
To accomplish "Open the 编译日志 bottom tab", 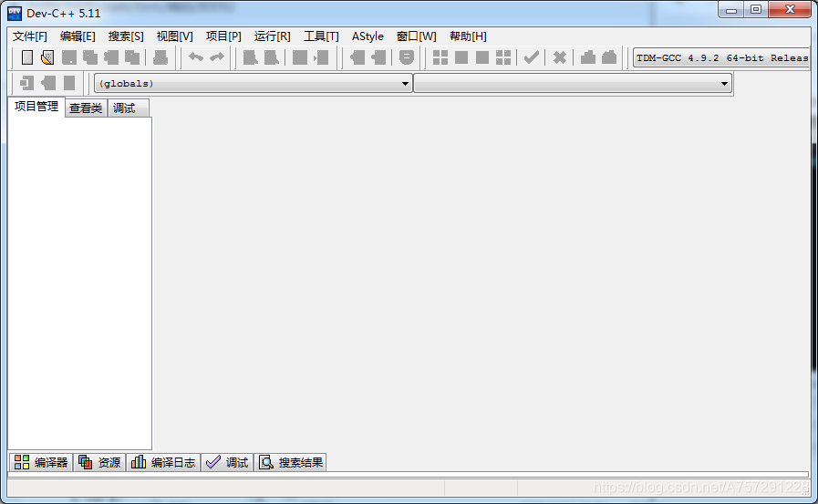I will pos(163,462).
